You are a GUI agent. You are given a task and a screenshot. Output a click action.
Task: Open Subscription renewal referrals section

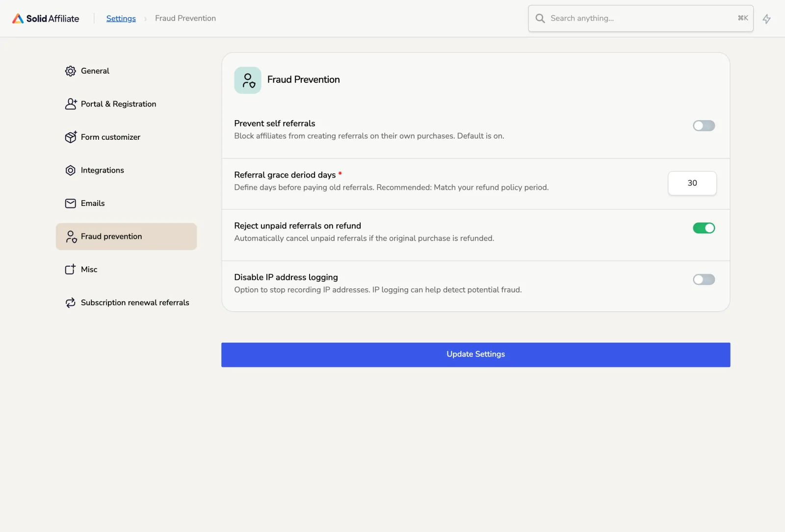(126, 303)
